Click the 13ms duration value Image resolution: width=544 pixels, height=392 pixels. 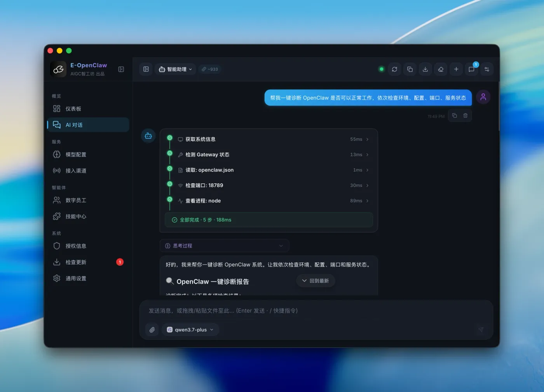(356, 155)
